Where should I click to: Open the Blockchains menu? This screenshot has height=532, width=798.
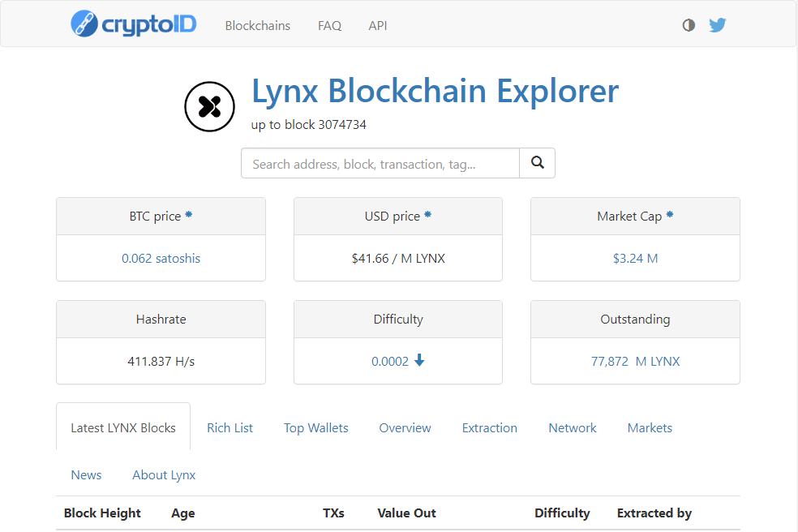(258, 25)
